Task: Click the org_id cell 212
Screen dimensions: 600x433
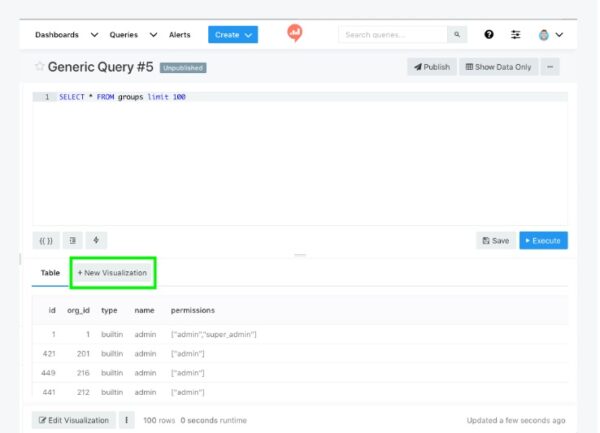Action: pyautogui.click(x=83, y=392)
